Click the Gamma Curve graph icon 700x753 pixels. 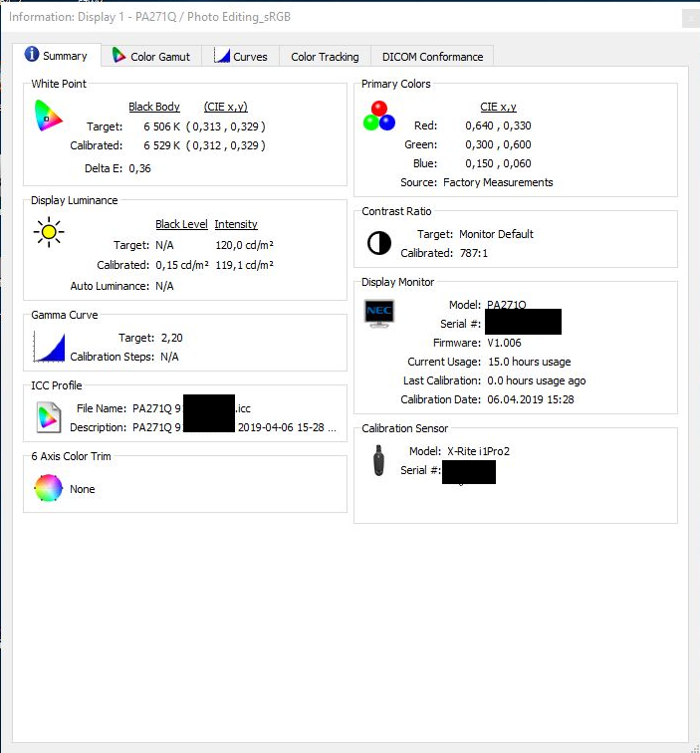[49, 347]
